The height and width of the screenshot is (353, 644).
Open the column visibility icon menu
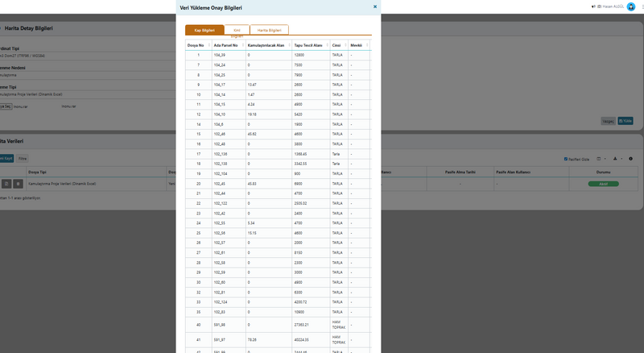[598, 159]
